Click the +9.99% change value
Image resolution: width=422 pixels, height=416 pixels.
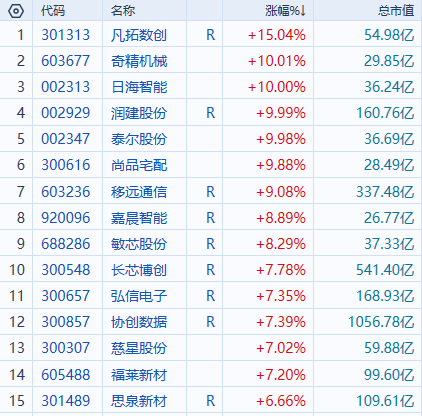point(281,113)
